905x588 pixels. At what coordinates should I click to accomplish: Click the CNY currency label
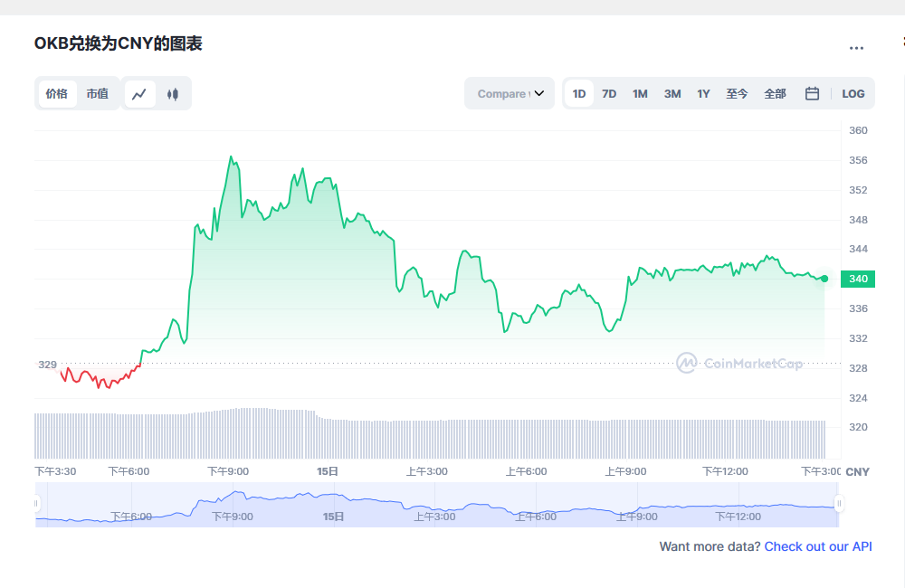pyautogui.click(x=857, y=471)
